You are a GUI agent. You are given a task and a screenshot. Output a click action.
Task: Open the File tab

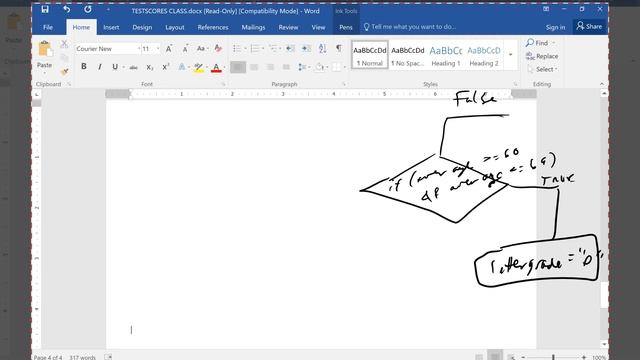tap(48, 27)
